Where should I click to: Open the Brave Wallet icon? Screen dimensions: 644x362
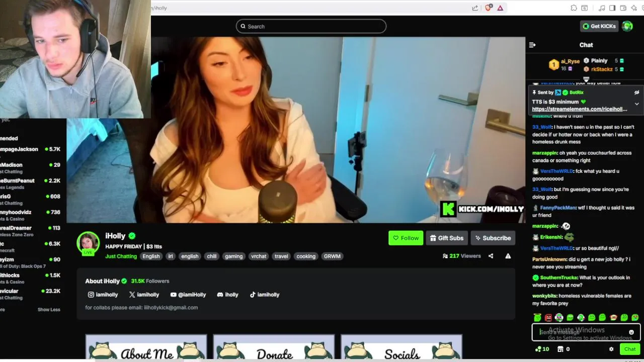(623, 8)
